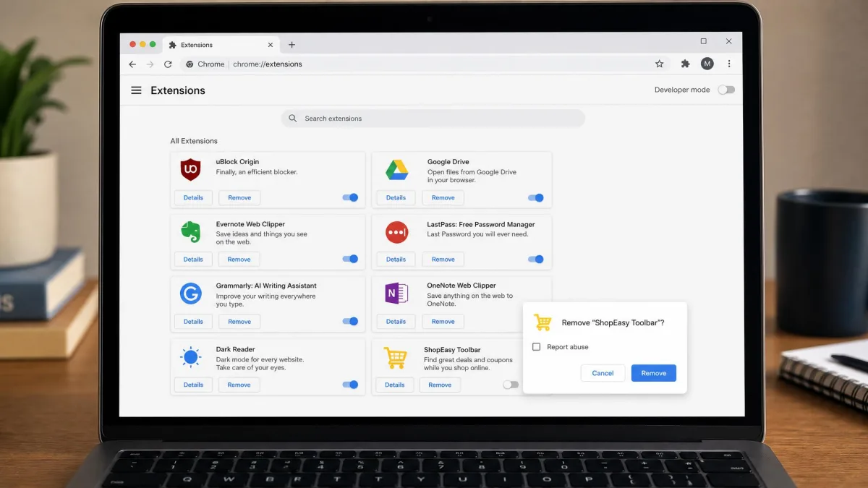Click the Chrome site info icon in address bar
This screenshot has width=868, height=488.
coord(190,64)
